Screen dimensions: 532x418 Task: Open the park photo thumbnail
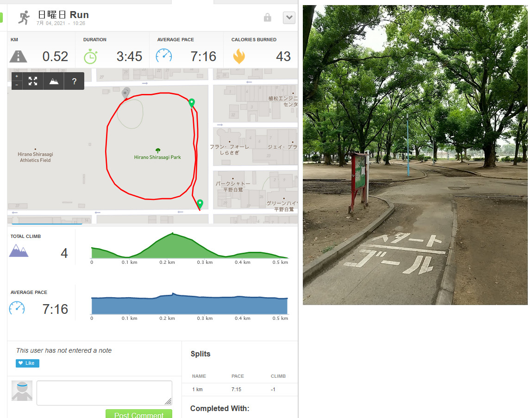tap(415, 155)
